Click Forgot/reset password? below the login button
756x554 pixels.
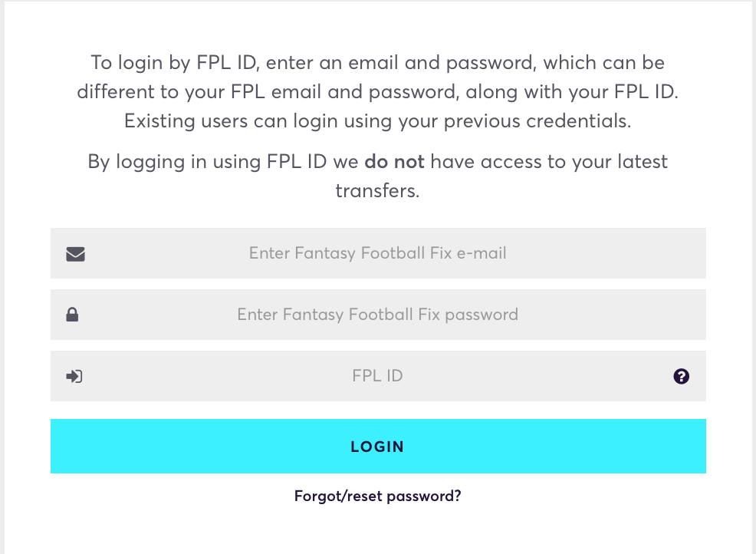click(x=377, y=496)
